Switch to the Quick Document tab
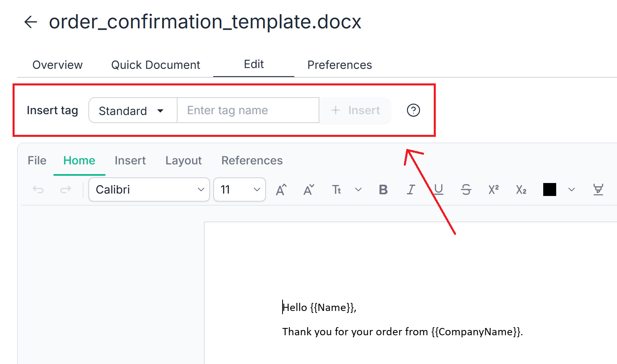The height and width of the screenshot is (364, 617). click(x=156, y=65)
